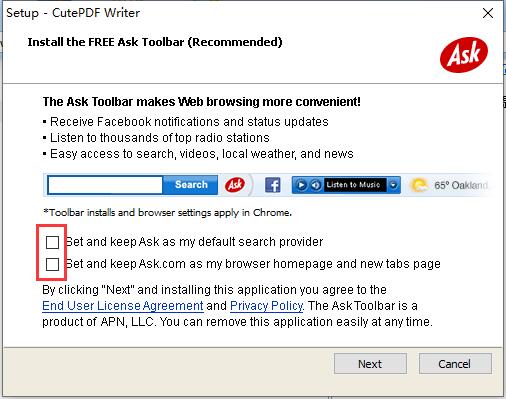This screenshot has height=399, width=506.
Task: Click the small Ask icon in the toolbar preview
Action: [x=235, y=184]
